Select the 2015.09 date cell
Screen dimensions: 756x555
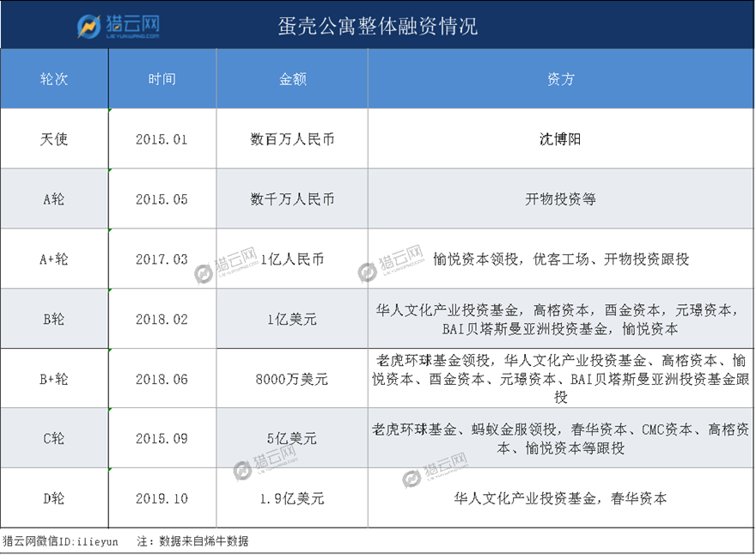point(162,438)
